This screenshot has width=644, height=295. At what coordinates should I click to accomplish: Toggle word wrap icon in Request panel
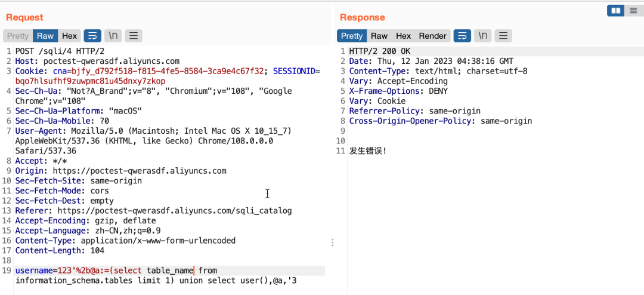(x=92, y=36)
